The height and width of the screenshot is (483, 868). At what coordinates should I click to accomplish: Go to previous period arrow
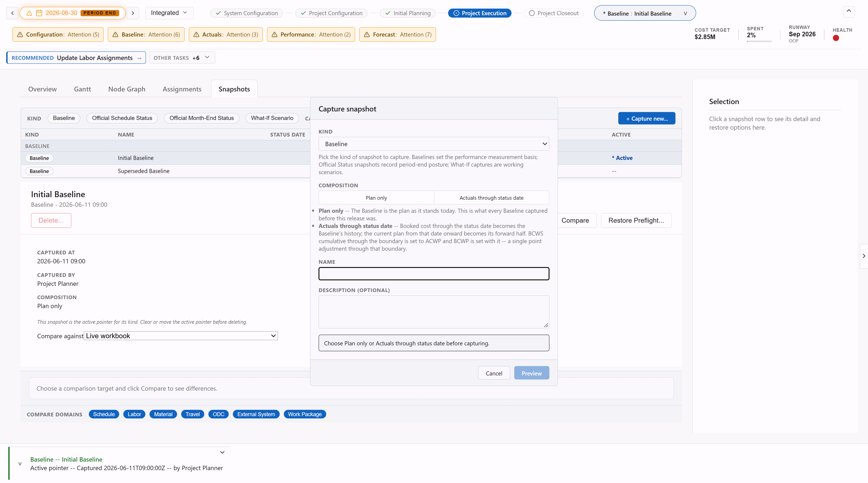(x=12, y=13)
